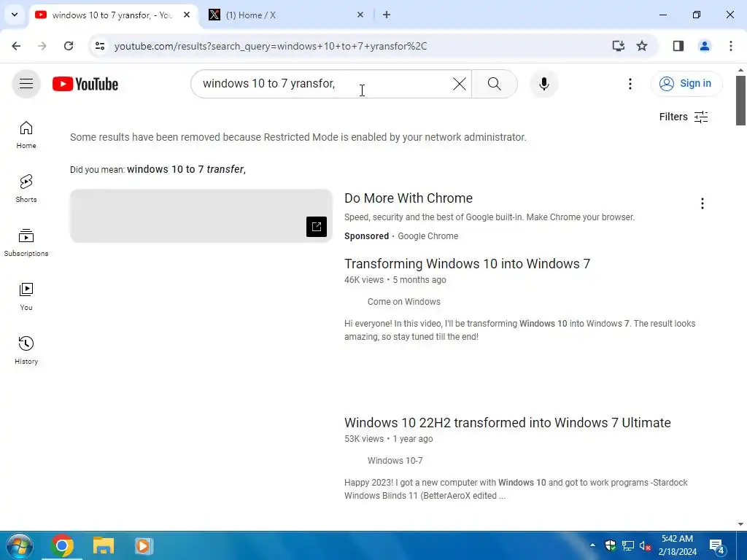This screenshot has width=747, height=560.
Task: Open the 'Windows 10-7' channel
Action: (x=395, y=461)
